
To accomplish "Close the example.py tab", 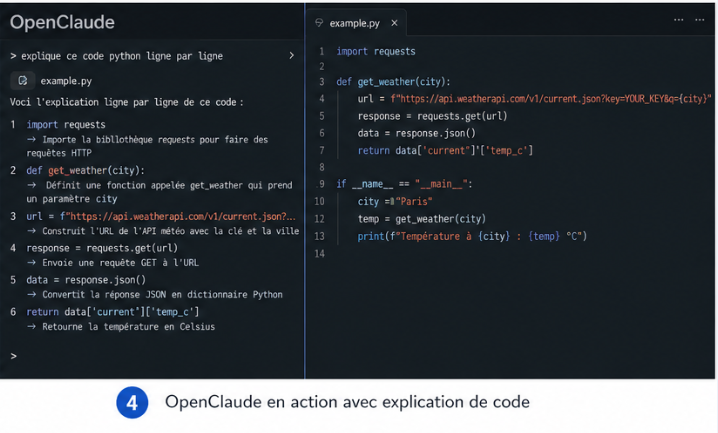I will point(394,23).
